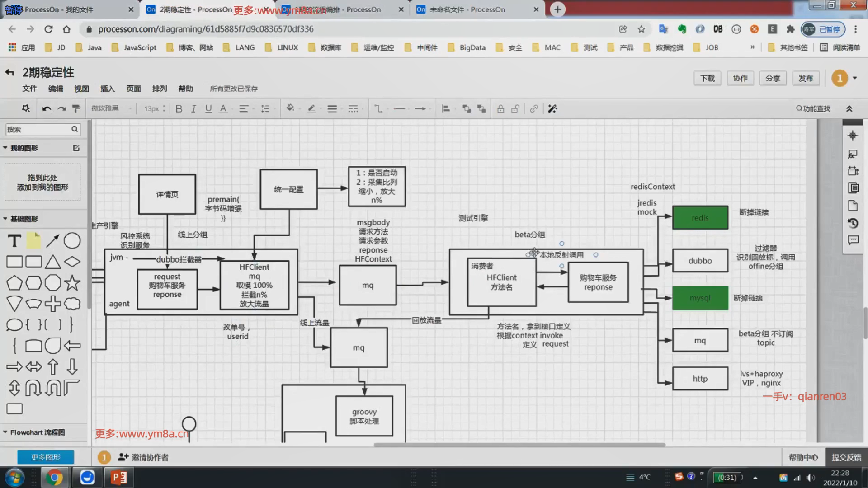Click the shape search input field
Viewport: 868px width, 488px height.
(38, 129)
